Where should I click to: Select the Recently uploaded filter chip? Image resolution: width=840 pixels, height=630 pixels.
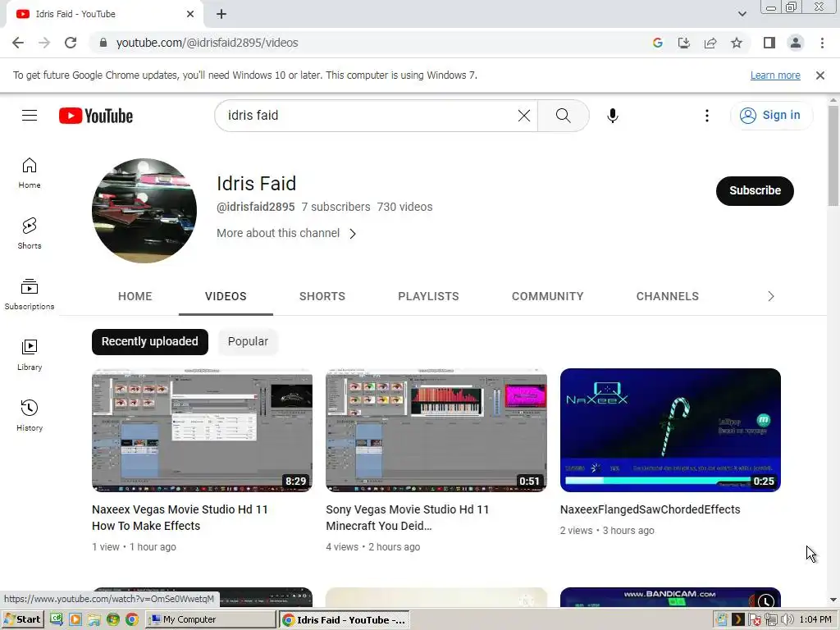coord(150,342)
